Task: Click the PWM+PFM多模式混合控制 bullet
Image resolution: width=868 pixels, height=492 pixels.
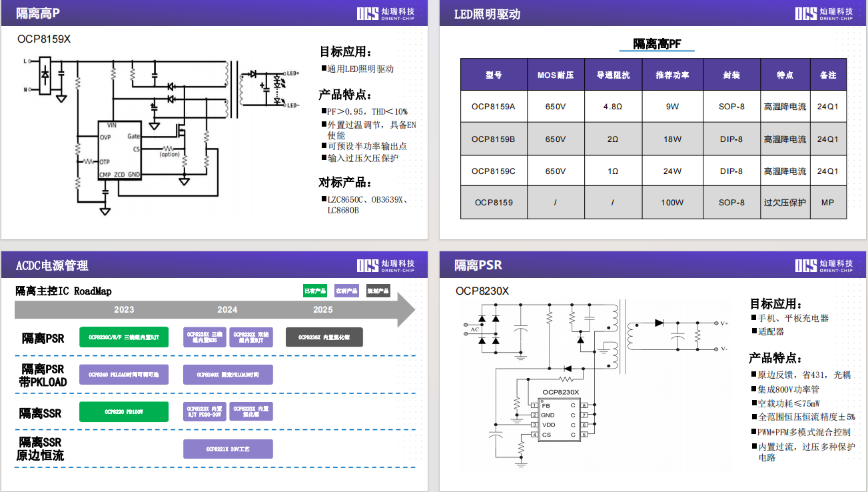Action: pyautogui.click(x=801, y=432)
